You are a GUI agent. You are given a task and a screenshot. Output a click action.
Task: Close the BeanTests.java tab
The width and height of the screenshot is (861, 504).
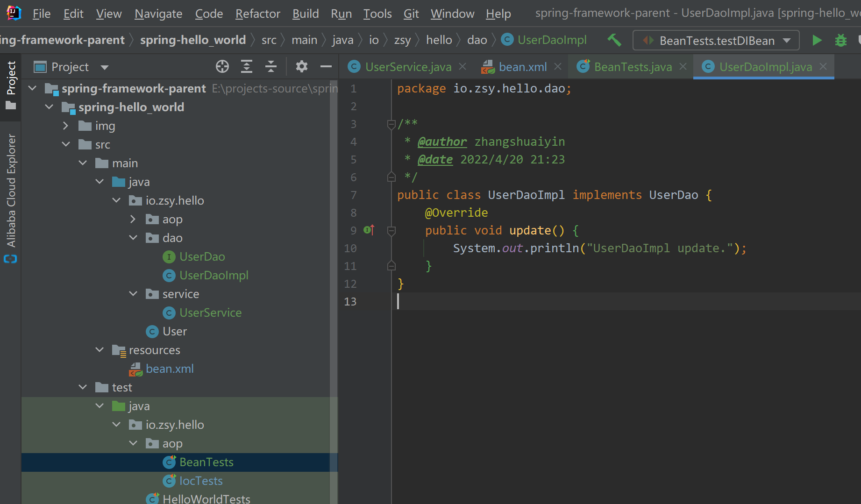(x=683, y=67)
